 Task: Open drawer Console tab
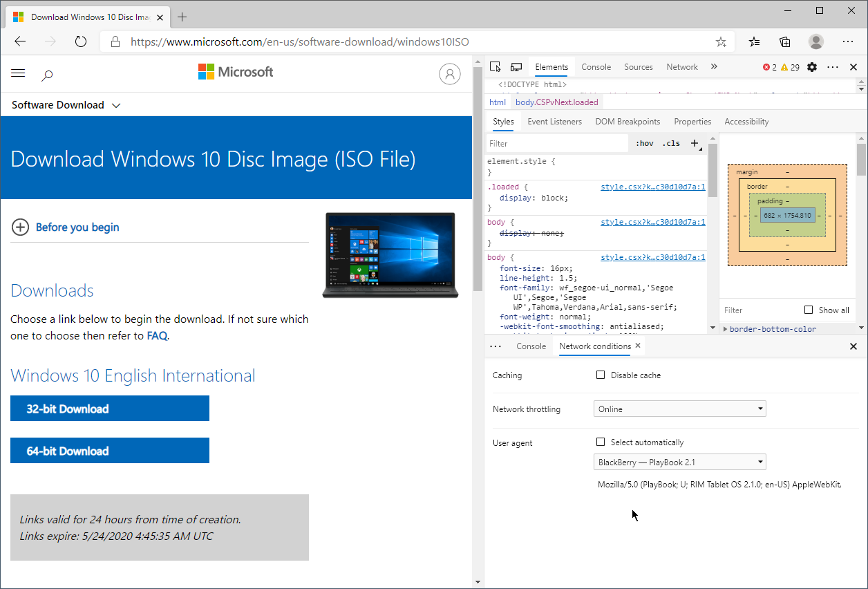tap(531, 346)
